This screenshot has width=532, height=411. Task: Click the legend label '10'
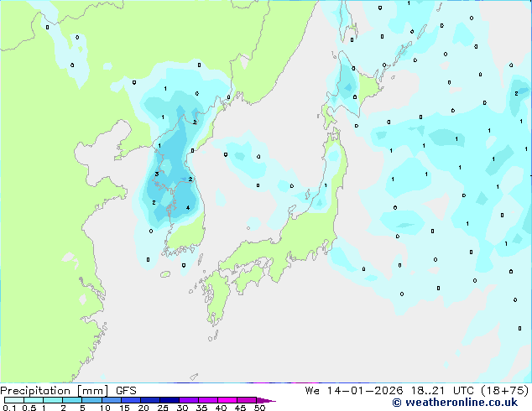105,408
